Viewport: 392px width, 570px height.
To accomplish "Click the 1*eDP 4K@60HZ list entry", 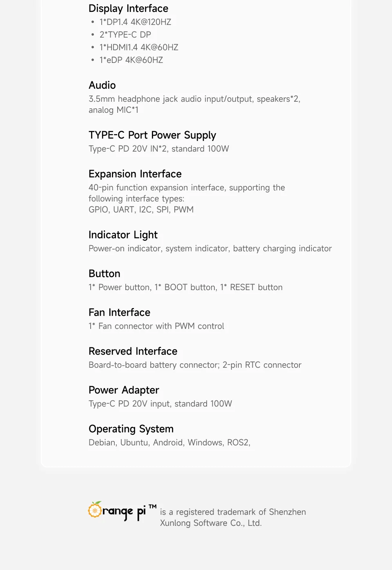I will [131, 60].
